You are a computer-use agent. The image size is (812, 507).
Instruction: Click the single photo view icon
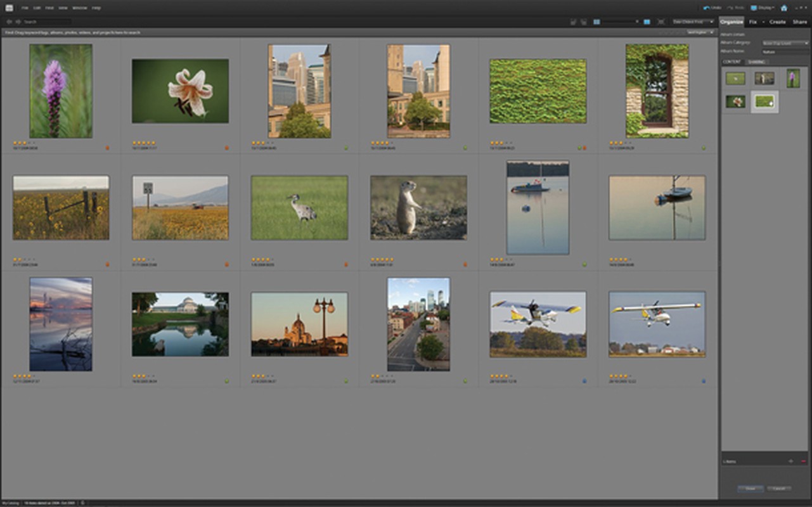click(647, 22)
